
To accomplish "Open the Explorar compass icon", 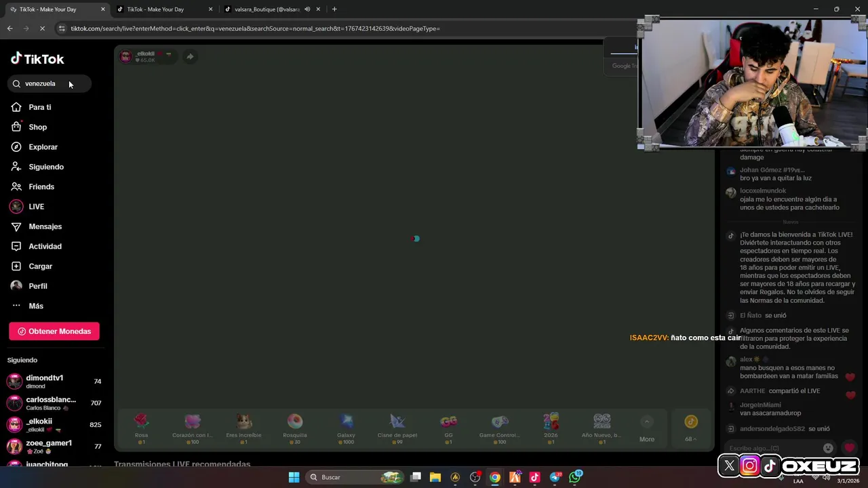I will [x=16, y=147].
